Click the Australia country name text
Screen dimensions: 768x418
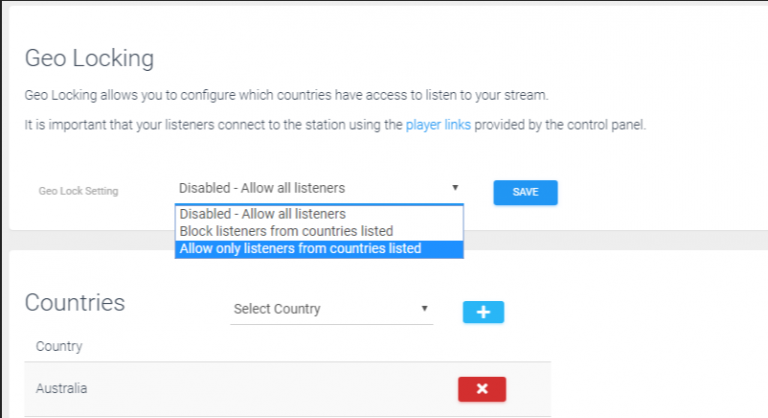click(x=61, y=389)
